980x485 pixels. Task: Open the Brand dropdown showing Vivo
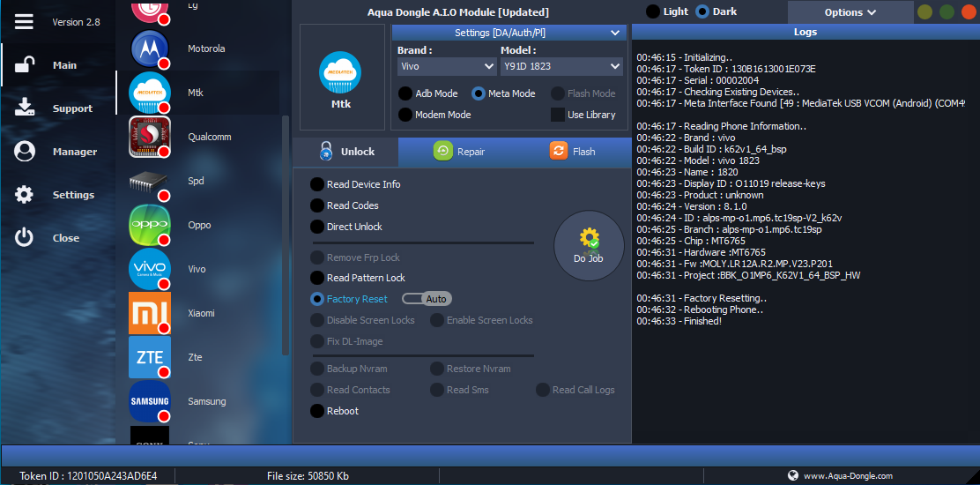click(x=447, y=65)
